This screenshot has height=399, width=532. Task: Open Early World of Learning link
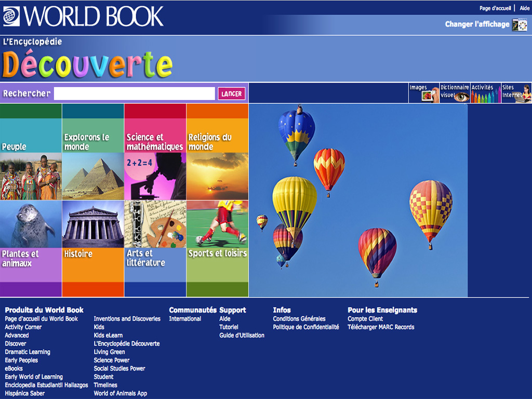[x=34, y=377]
